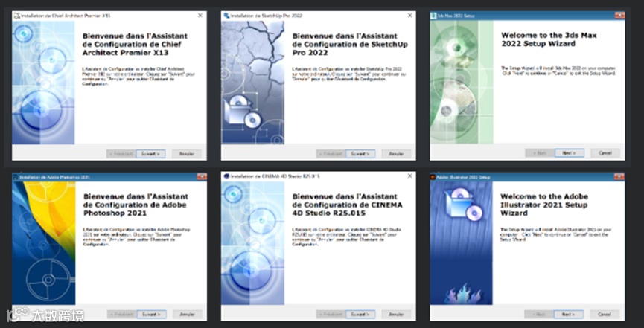
Task: Click Suivant in the SketchUp Pro 2022 installer
Action: click(x=360, y=154)
